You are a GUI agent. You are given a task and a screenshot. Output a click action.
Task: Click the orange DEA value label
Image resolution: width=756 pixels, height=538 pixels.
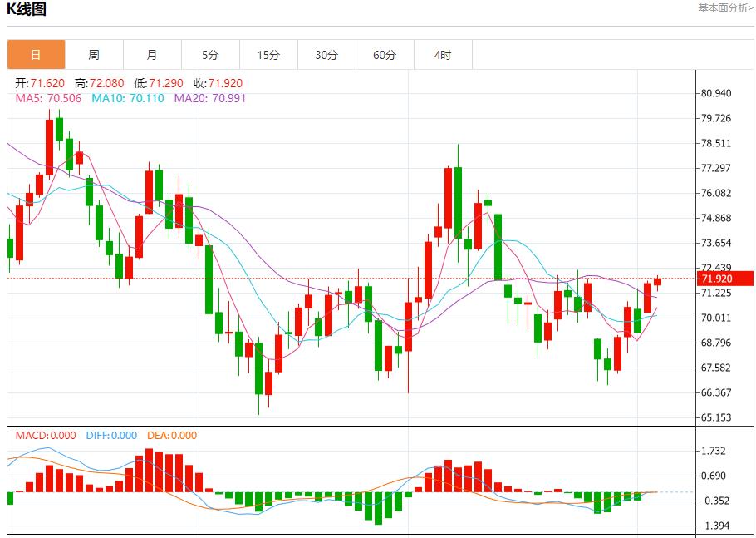[172, 435]
